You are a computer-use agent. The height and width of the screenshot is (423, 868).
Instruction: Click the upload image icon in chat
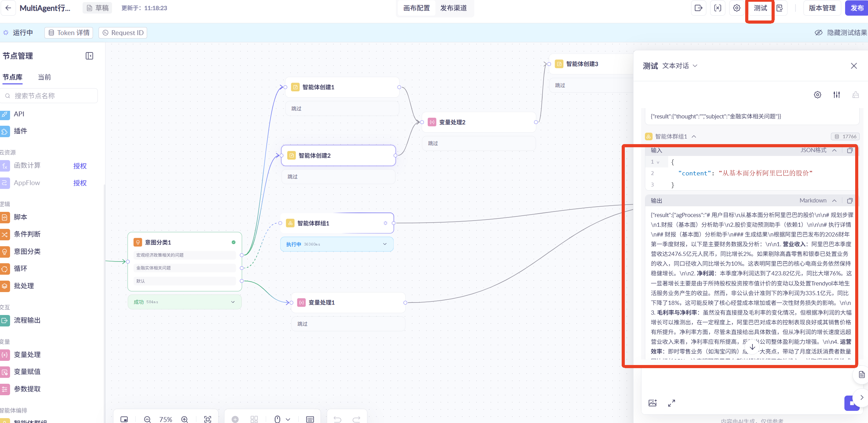tap(653, 403)
